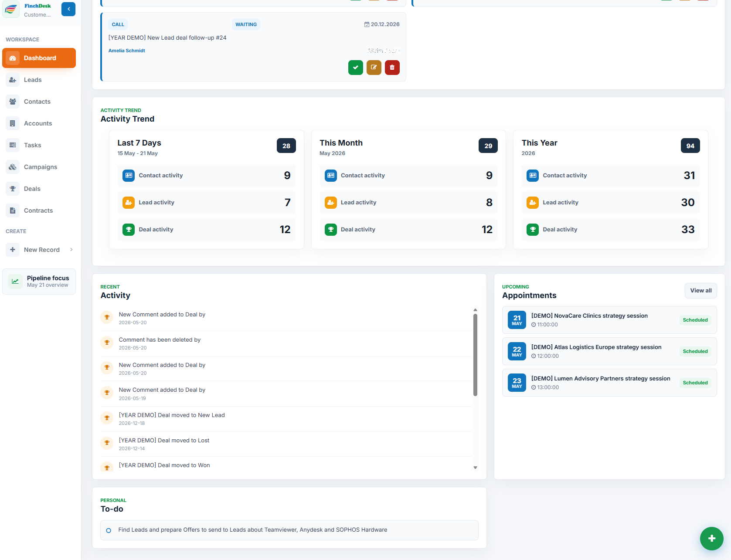Click the 23 MAY date tile
731x560 pixels.
[x=517, y=383]
